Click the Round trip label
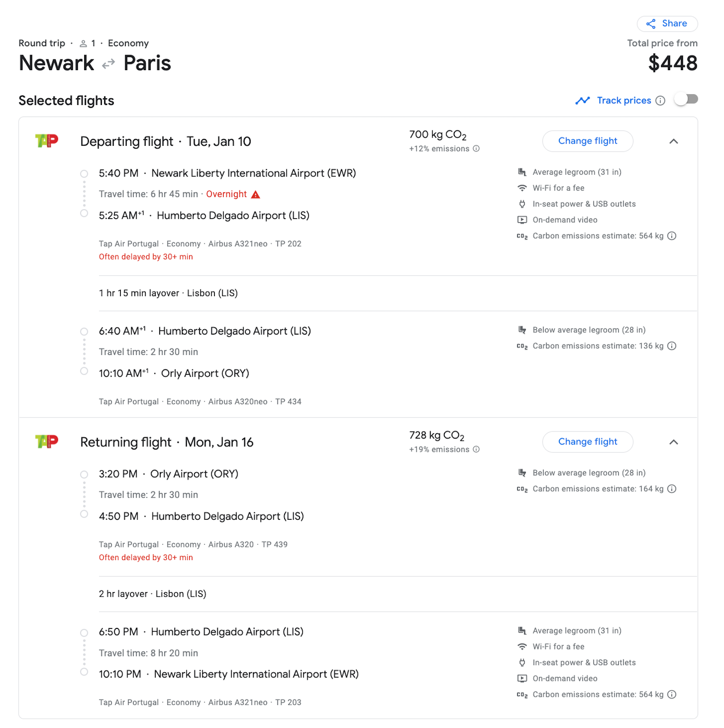 pos(42,43)
